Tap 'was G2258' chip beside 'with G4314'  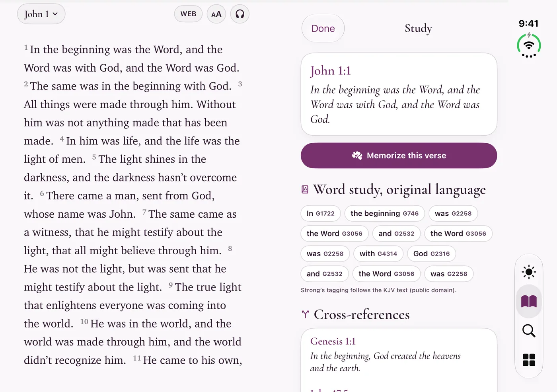point(325,254)
